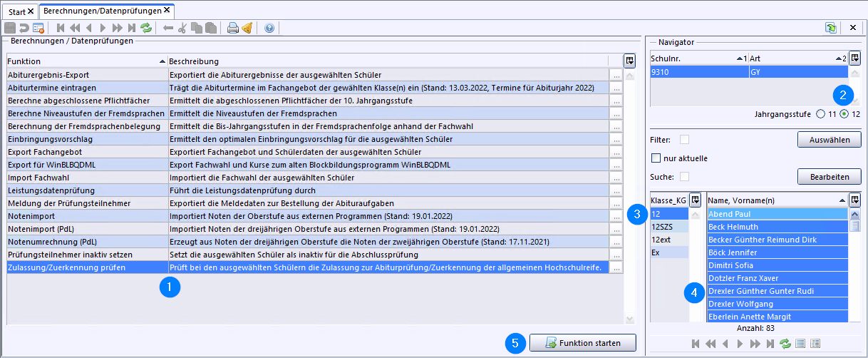
Task: Click scroll-down arrow of functions table
Action: tap(629, 319)
